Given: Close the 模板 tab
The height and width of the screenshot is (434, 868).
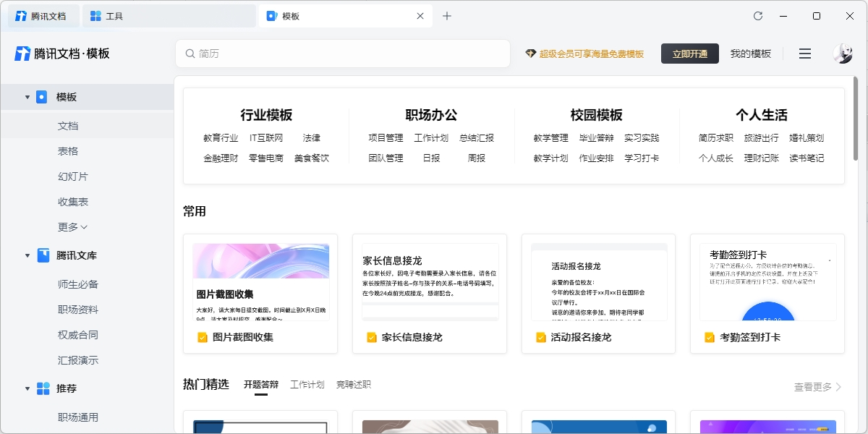Looking at the screenshot, I should 420,16.
